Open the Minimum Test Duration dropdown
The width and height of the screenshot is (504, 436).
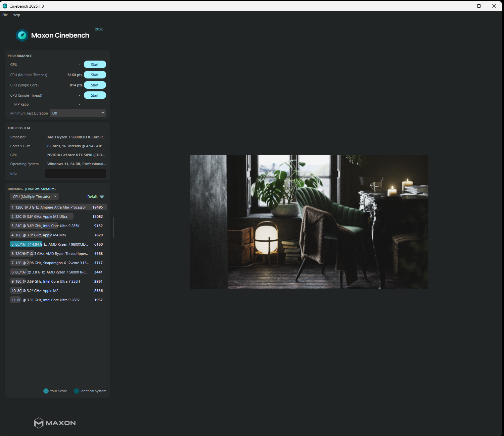coord(78,113)
